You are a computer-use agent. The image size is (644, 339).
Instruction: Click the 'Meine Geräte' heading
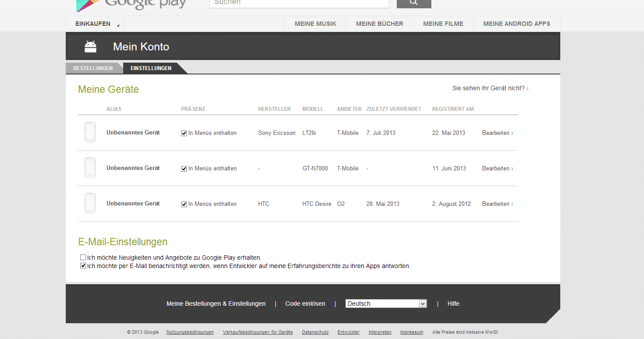[108, 89]
